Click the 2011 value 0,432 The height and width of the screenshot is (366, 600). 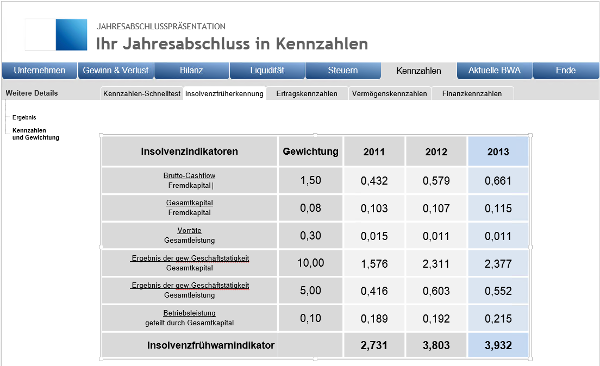pos(374,181)
